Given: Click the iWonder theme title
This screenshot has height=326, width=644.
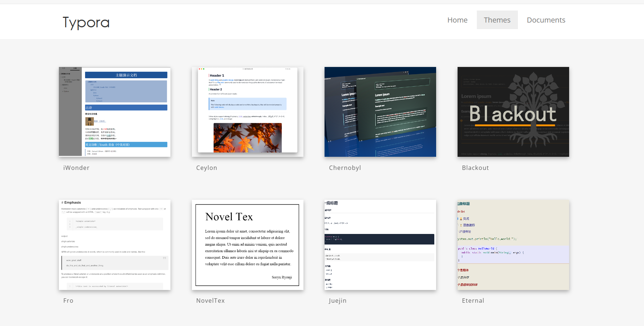Looking at the screenshot, I should (x=76, y=168).
